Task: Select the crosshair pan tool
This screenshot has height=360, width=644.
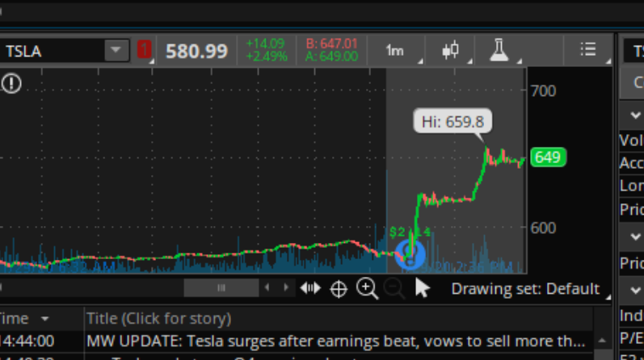Action: point(339,289)
